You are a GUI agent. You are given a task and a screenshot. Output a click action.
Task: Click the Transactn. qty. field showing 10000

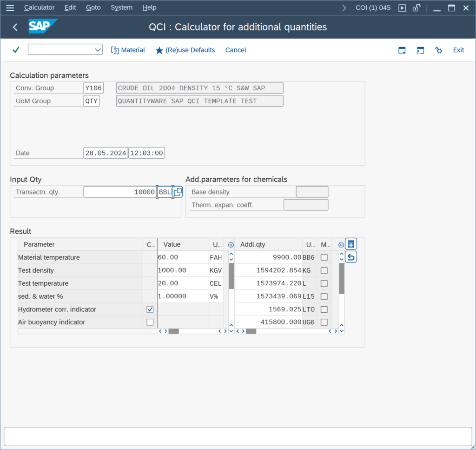(x=120, y=192)
